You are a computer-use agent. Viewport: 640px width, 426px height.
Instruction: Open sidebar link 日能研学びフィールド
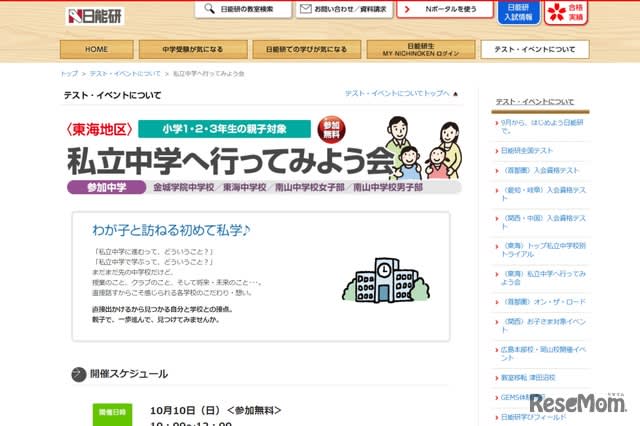pos(533,417)
